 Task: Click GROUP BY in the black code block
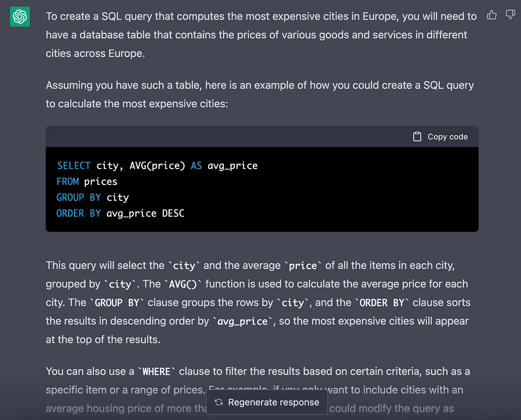pos(78,197)
